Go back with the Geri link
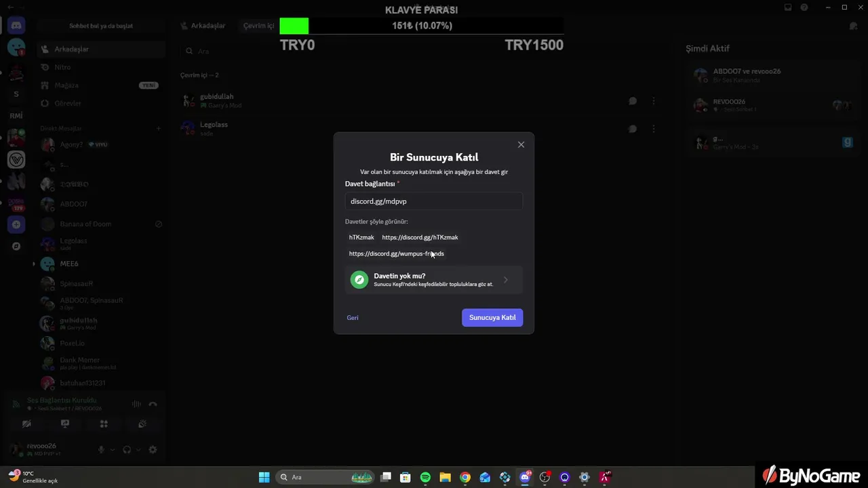The image size is (868, 488). pyautogui.click(x=353, y=318)
